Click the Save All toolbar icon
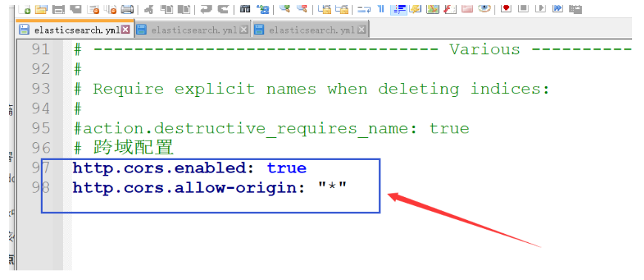The width and height of the screenshot is (644, 280). (76, 9)
